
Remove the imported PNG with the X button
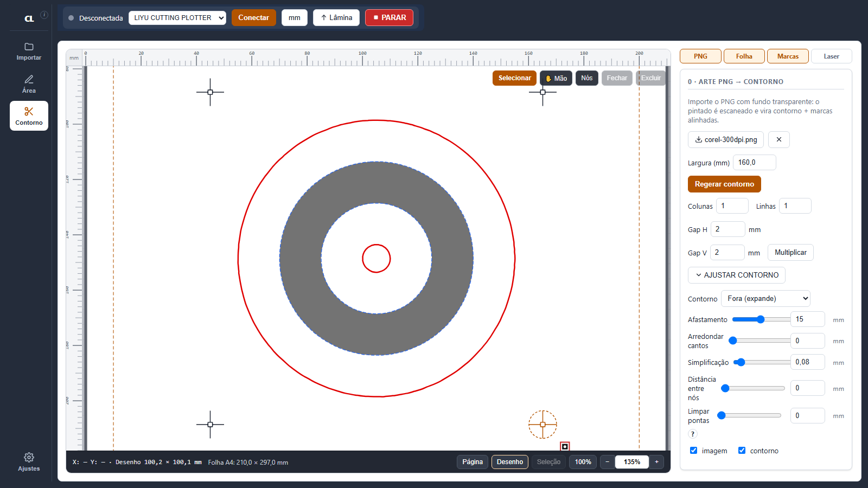(779, 139)
